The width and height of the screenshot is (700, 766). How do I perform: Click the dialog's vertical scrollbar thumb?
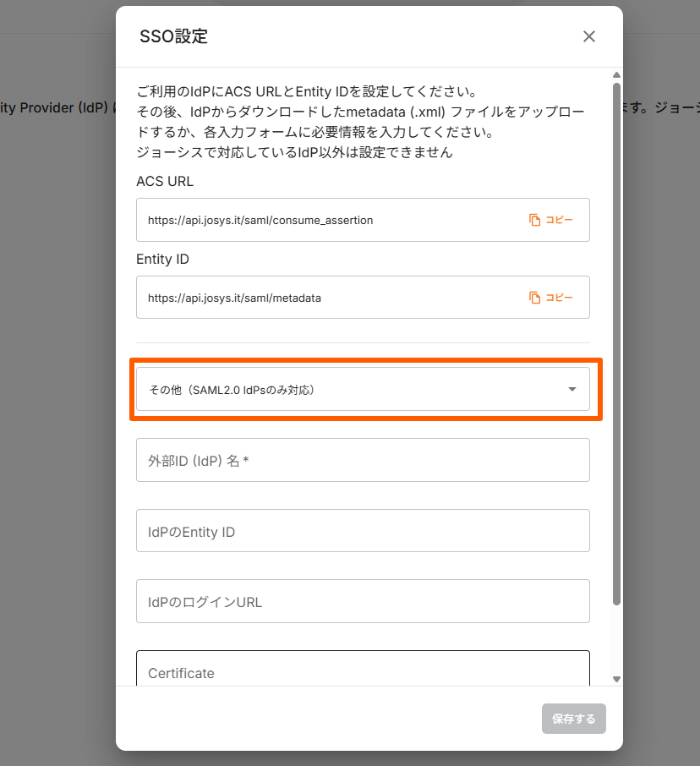(616, 338)
